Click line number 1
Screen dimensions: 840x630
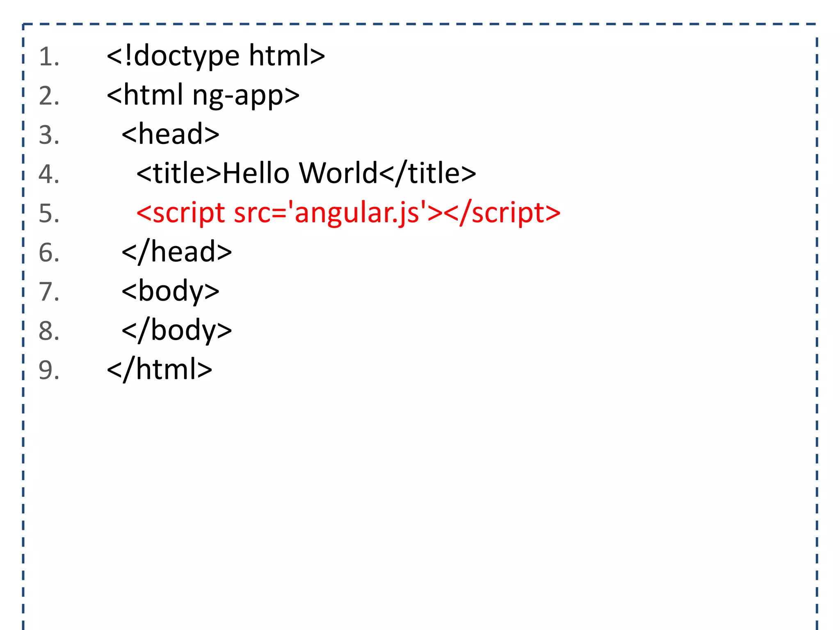pyautogui.click(x=49, y=57)
